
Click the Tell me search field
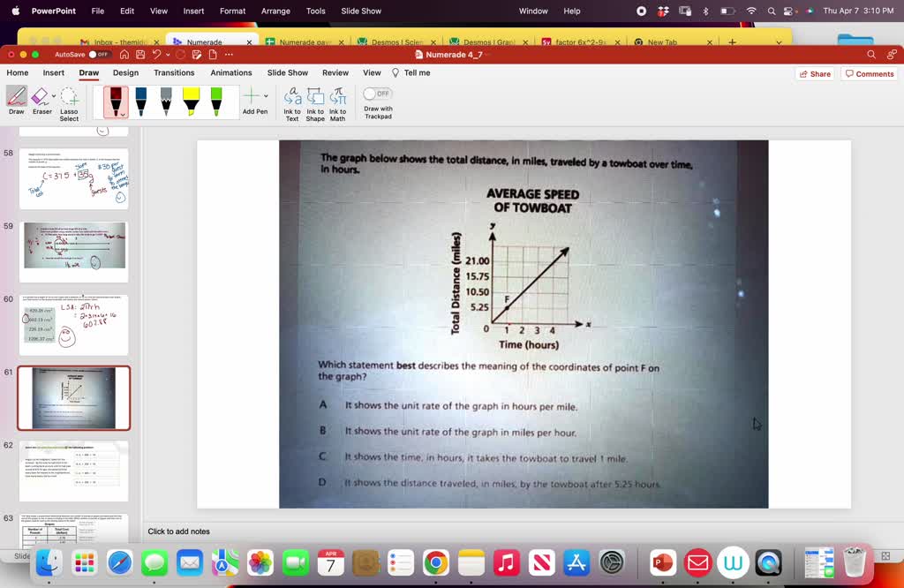(x=411, y=72)
